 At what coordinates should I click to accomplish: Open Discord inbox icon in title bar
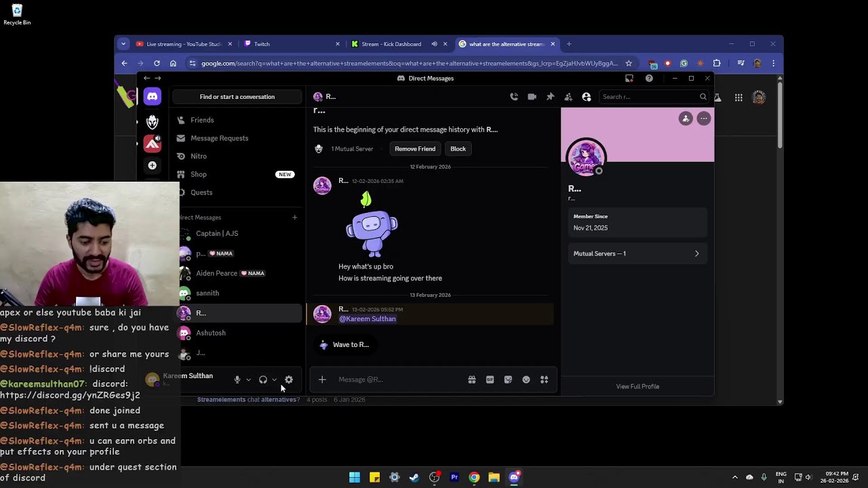pyautogui.click(x=629, y=79)
